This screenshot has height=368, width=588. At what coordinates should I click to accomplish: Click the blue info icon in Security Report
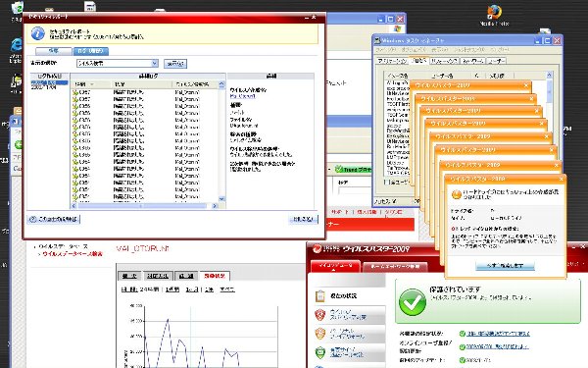[38, 33]
